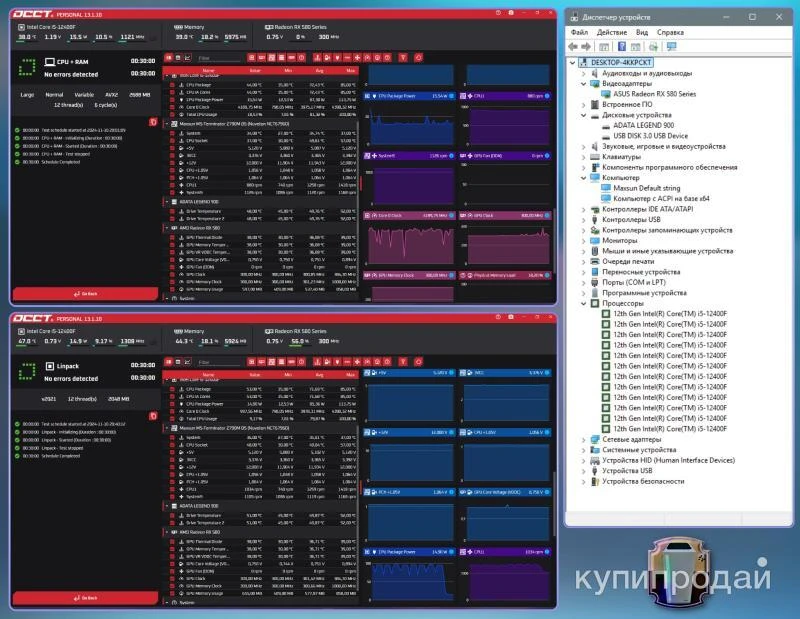
Task: Click the first table view icon in top OCCT toolbar
Action: (169, 58)
